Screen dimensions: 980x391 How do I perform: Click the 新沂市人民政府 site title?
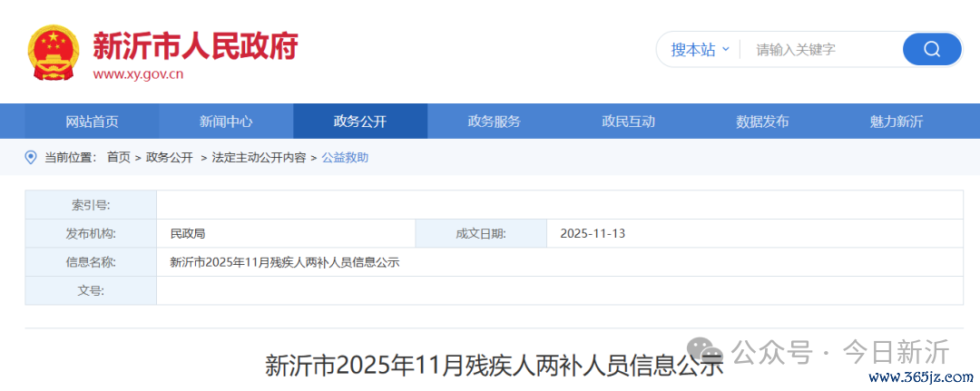(195, 44)
